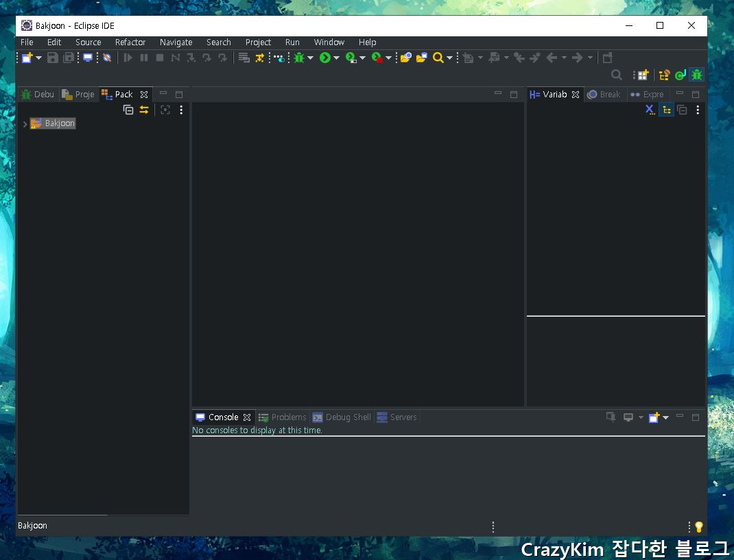The image size is (734, 560).
Task: Expand the Bakjoon project tree node
Action: point(25,123)
